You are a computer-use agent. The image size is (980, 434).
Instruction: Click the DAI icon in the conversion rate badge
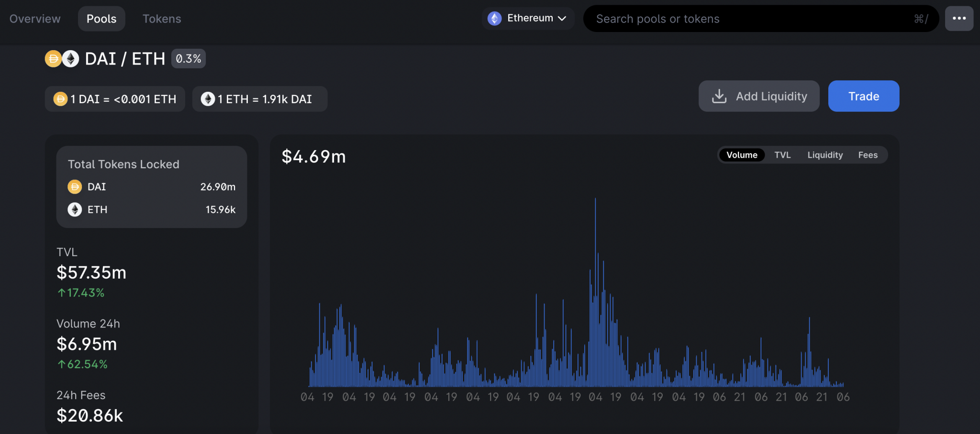click(60, 99)
